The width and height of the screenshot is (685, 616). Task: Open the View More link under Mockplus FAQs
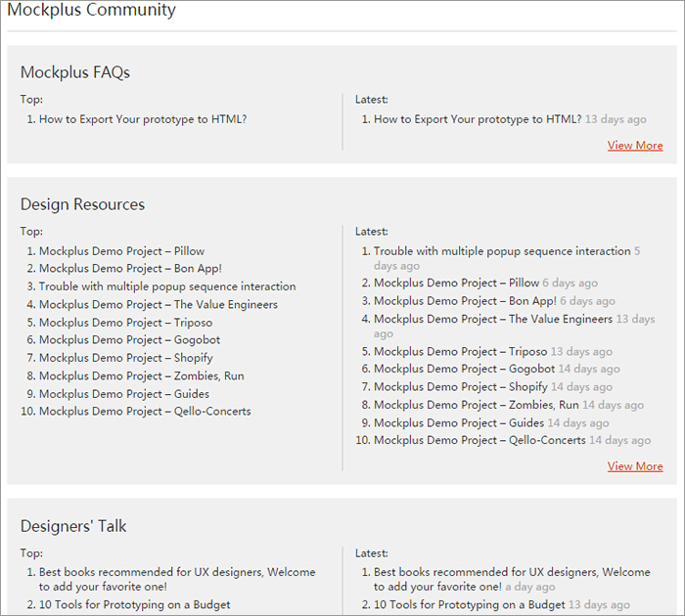pos(635,146)
